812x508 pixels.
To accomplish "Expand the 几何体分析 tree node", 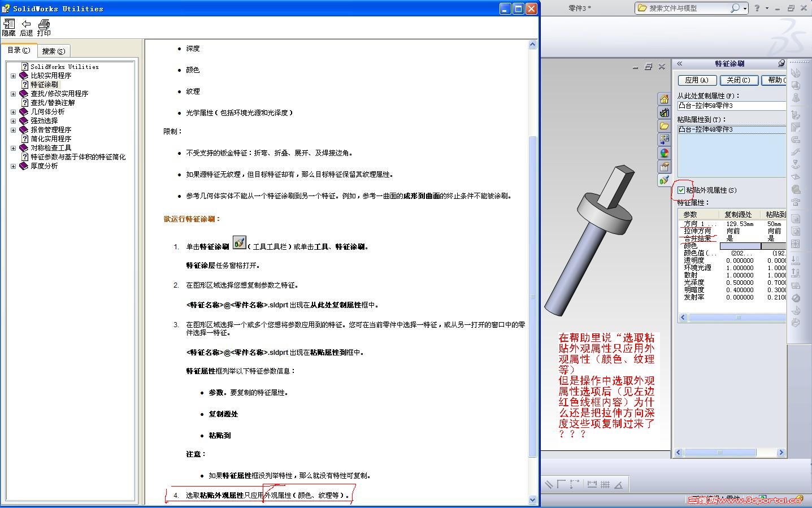I will (x=14, y=112).
